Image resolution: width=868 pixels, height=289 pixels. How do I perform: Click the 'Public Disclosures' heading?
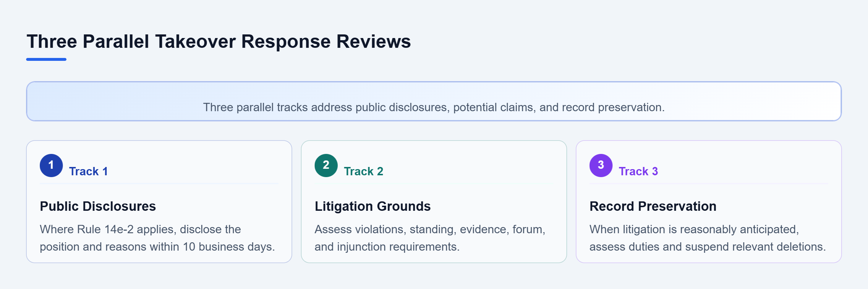[x=98, y=206]
